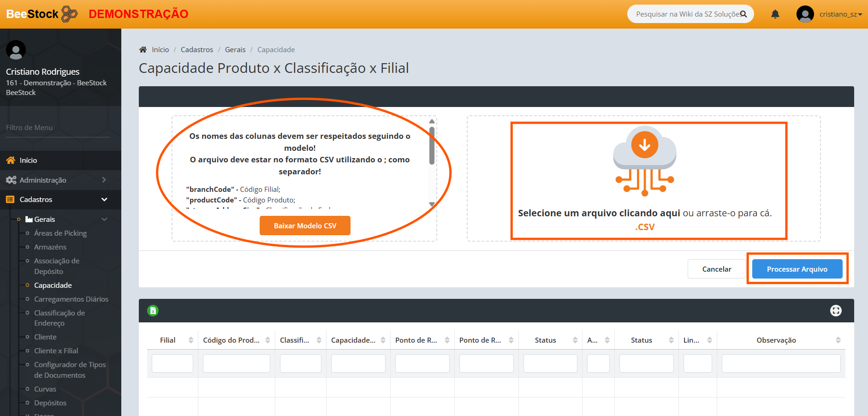The height and width of the screenshot is (416, 868).
Task: Click the home icon in breadcrumb
Action: coord(143,50)
